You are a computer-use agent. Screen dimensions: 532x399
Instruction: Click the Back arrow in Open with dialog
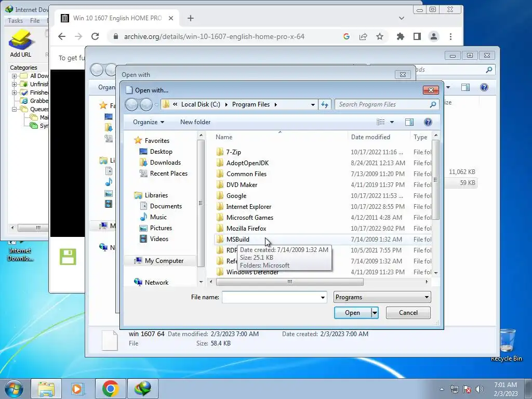pos(131,104)
